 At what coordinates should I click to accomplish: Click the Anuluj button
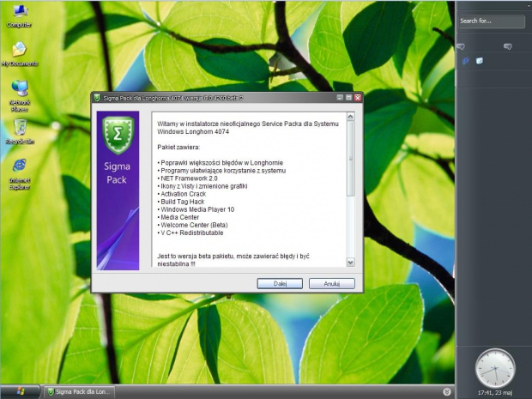[x=332, y=284]
